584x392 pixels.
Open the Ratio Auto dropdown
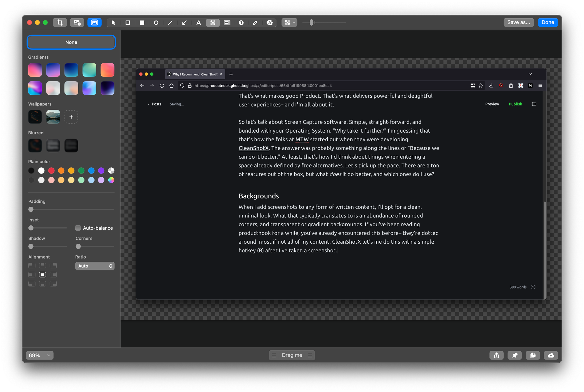(x=95, y=266)
